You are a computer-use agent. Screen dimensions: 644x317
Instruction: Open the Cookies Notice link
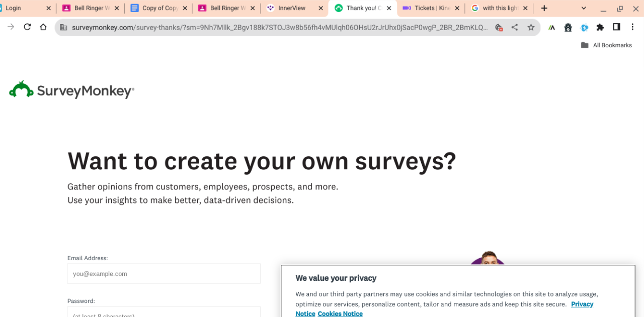pos(340,313)
